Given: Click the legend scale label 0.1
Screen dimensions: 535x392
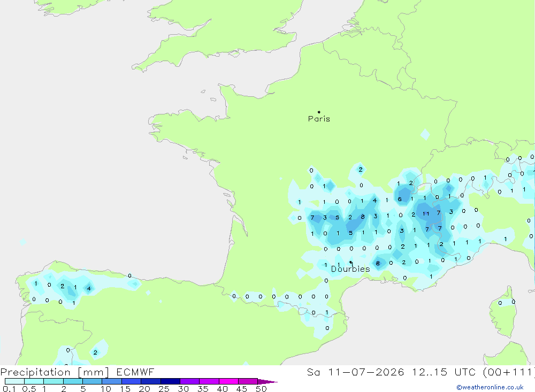Looking at the screenshot, I should pyautogui.click(x=9, y=389).
